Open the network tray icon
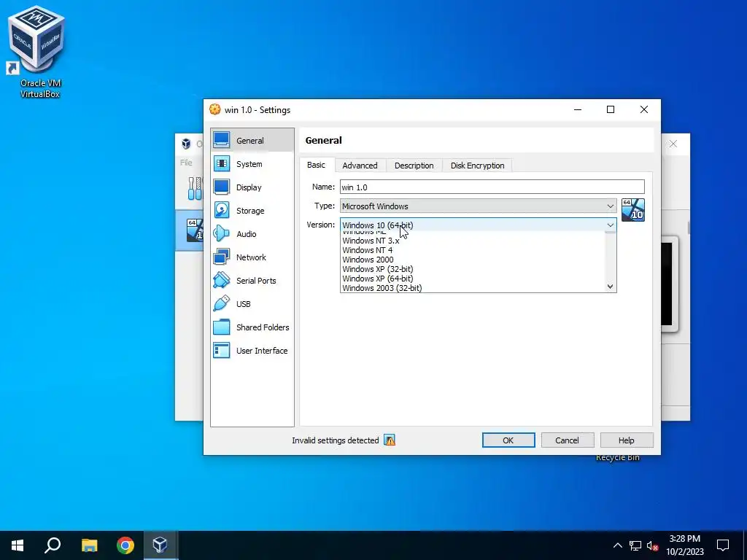The height and width of the screenshot is (560, 747). [635, 545]
